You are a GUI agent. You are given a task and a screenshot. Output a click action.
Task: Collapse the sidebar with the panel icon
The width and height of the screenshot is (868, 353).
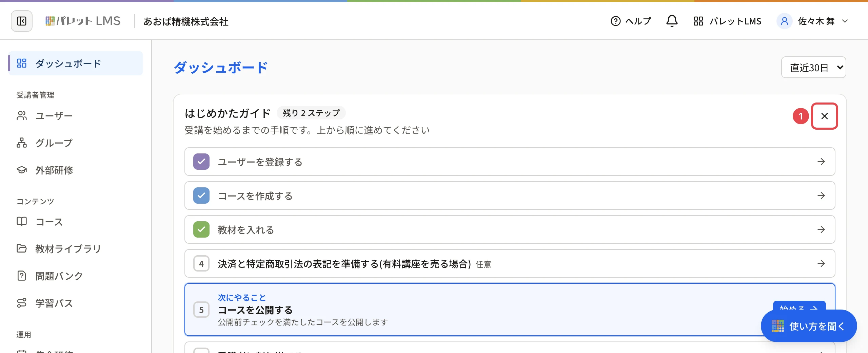point(22,21)
